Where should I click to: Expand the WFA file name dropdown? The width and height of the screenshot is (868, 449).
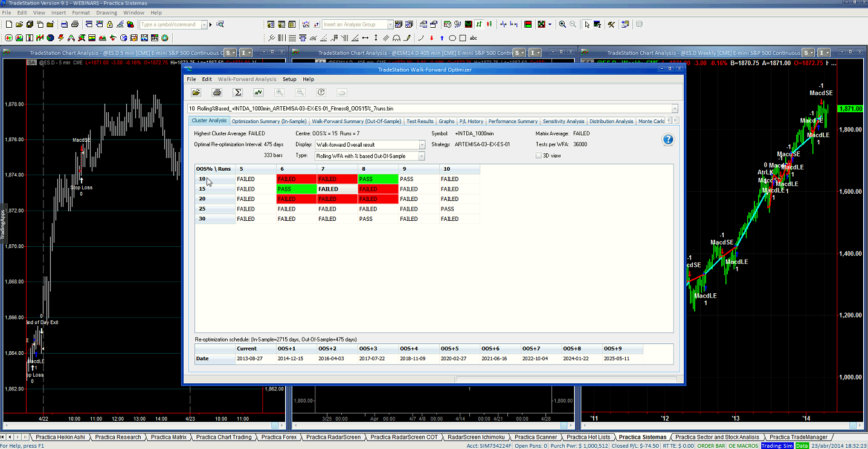coord(675,109)
